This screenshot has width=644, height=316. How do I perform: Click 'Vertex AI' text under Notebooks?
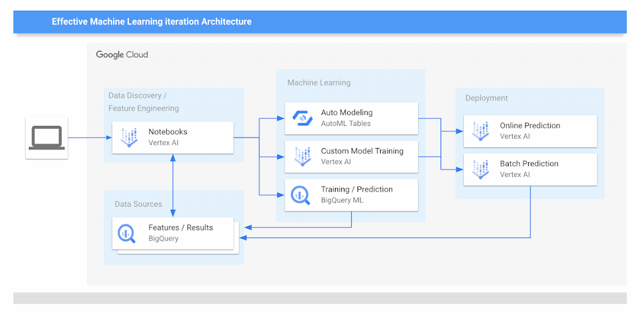click(164, 143)
